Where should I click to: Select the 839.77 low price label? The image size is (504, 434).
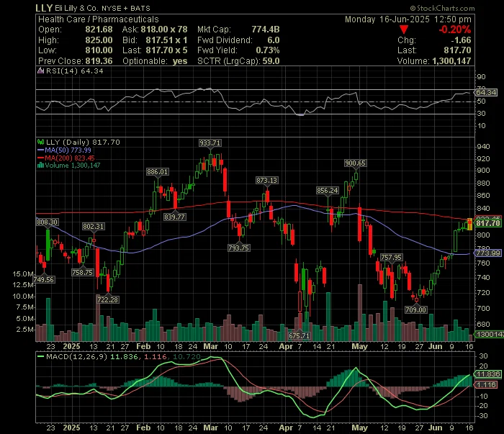coord(174,217)
